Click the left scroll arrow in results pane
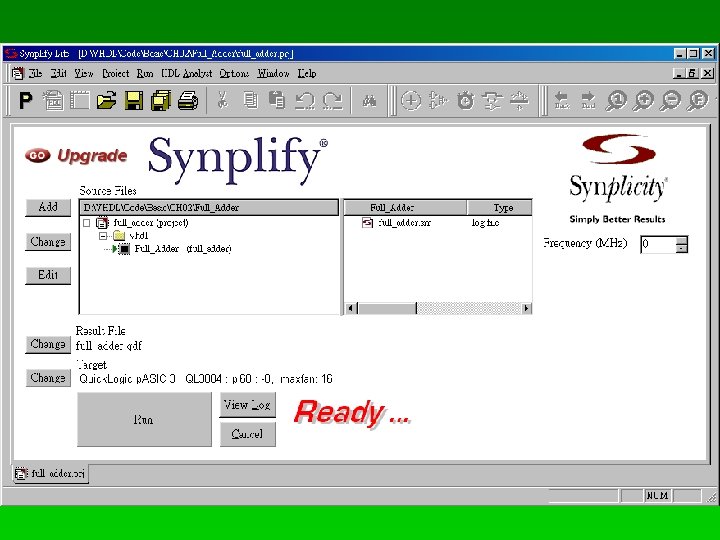Screen dimensions: 720x540 [x=351, y=309]
